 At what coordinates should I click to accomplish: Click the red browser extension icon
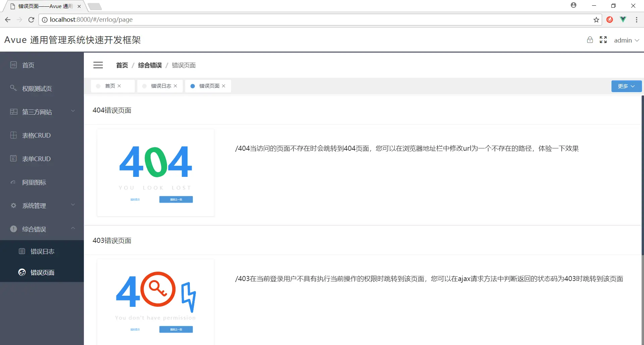coord(610,19)
